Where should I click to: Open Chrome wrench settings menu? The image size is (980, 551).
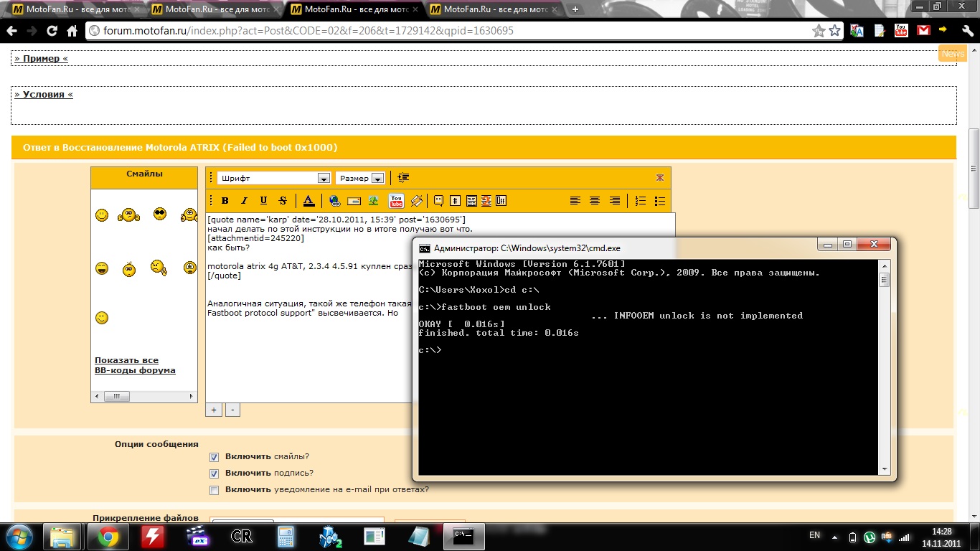pyautogui.click(x=967, y=31)
